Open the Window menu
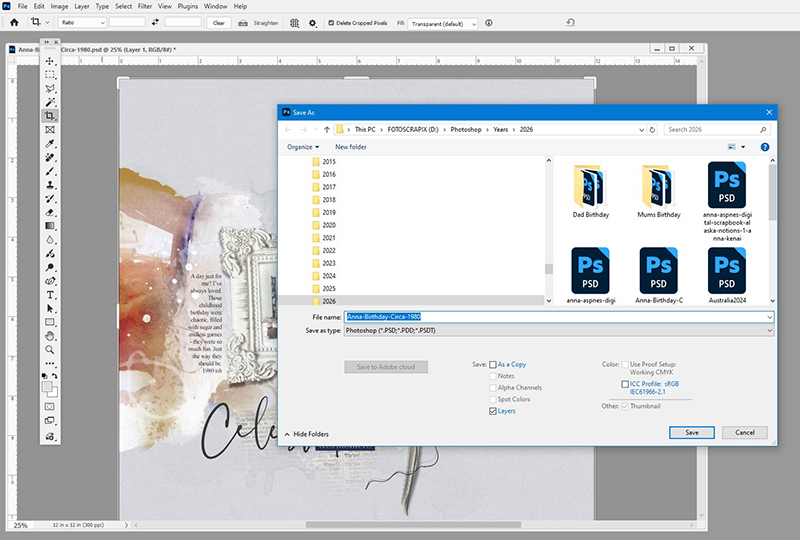The image size is (800, 540). (215, 6)
